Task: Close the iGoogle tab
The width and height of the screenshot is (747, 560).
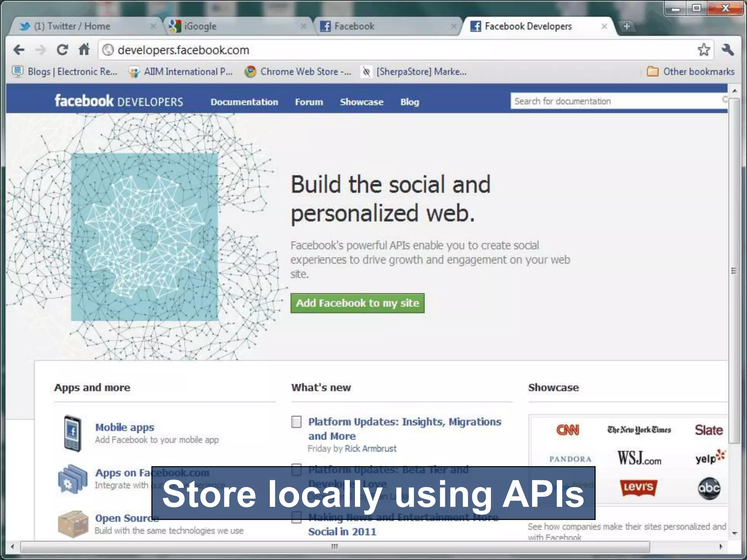Action: 303,26
